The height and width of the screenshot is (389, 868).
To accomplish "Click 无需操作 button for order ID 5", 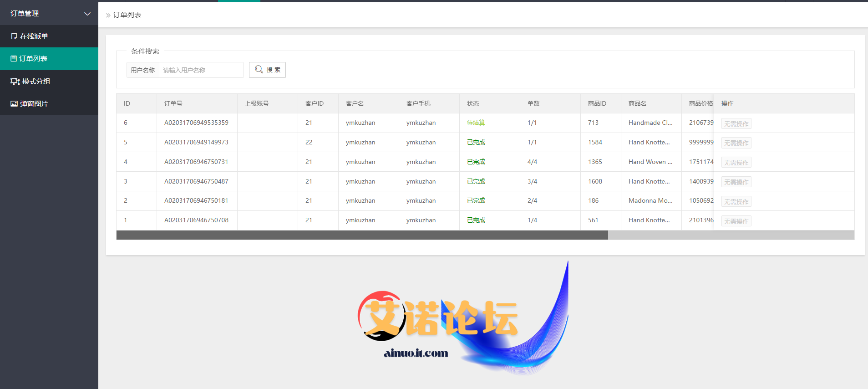I will click(x=736, y=143).
